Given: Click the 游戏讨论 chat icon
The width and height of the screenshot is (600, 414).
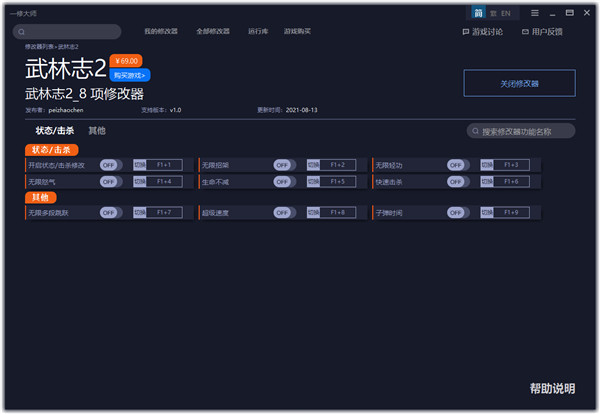Looking at the screenshot, I should click(x=466, y=32).
